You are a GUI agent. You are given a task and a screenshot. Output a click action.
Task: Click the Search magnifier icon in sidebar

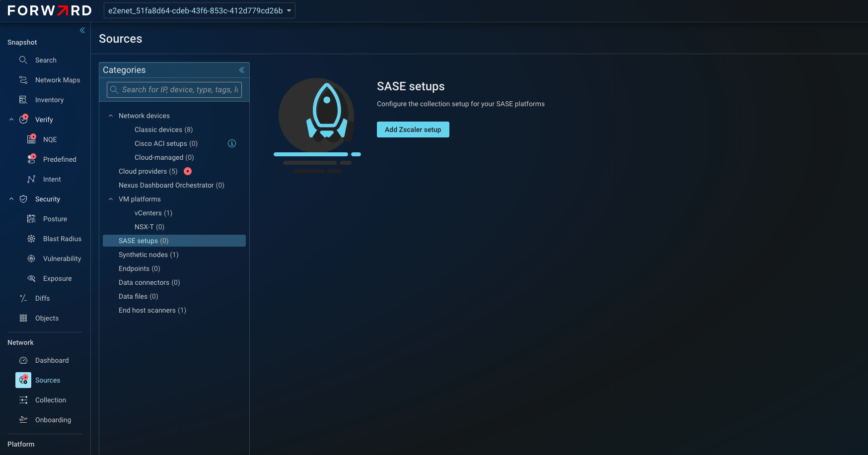pyautogui.click(x=23, y=60)
